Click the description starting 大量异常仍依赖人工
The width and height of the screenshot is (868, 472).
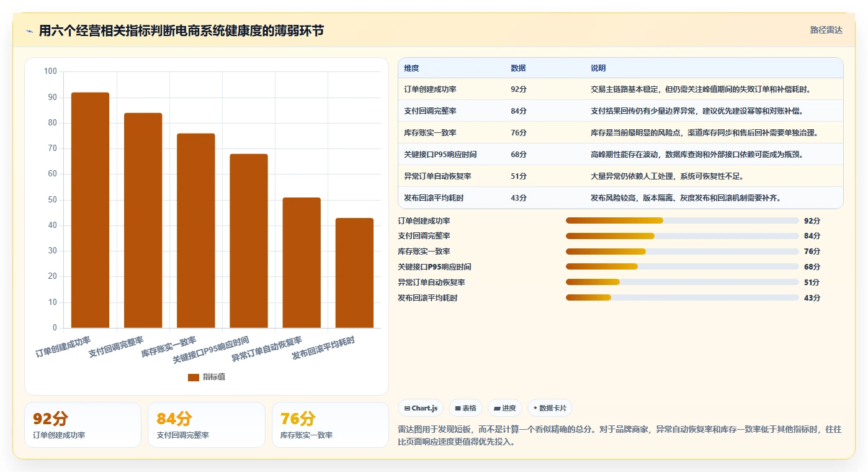(x=667, y=176)
